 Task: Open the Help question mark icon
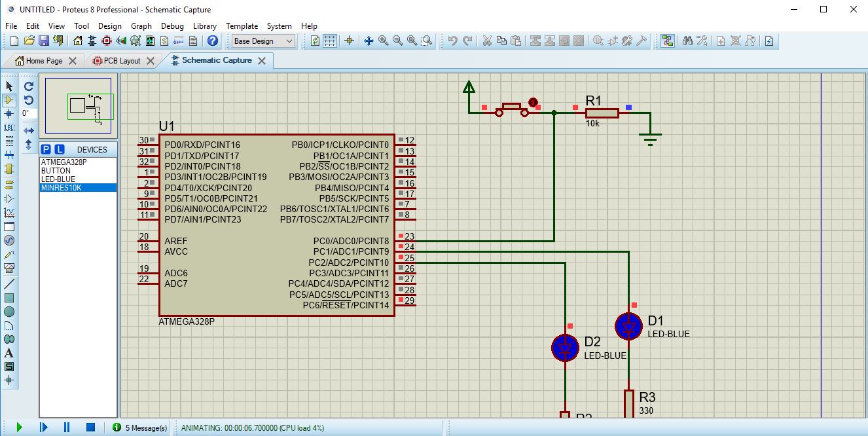coord(212,41)
